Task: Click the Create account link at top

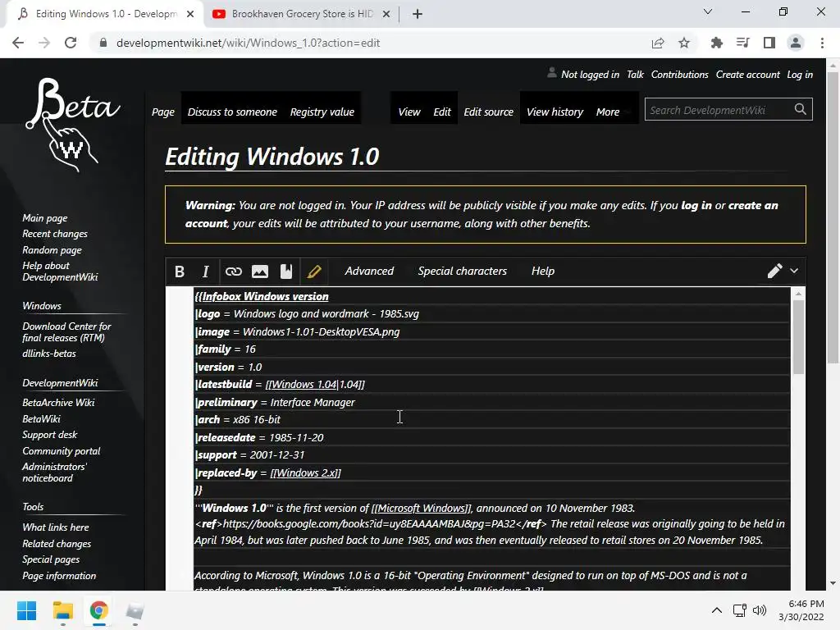Action: [x=748, y=75]
